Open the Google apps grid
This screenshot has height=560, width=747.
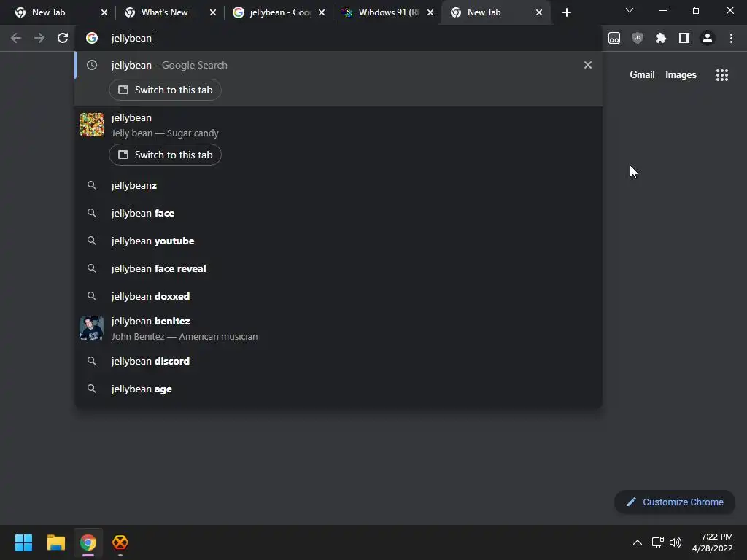pos(722,75)
